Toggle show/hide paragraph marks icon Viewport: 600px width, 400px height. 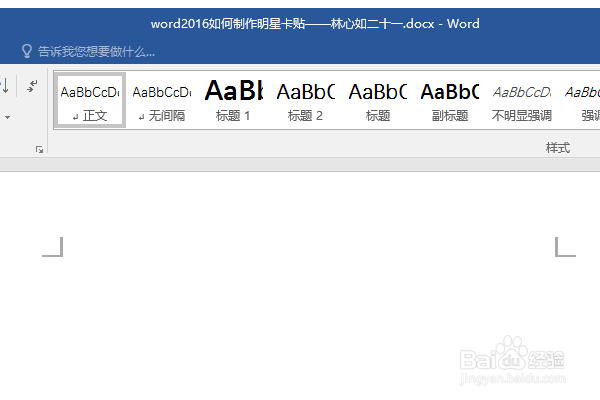pyautogui.click(x=33, y=86)
